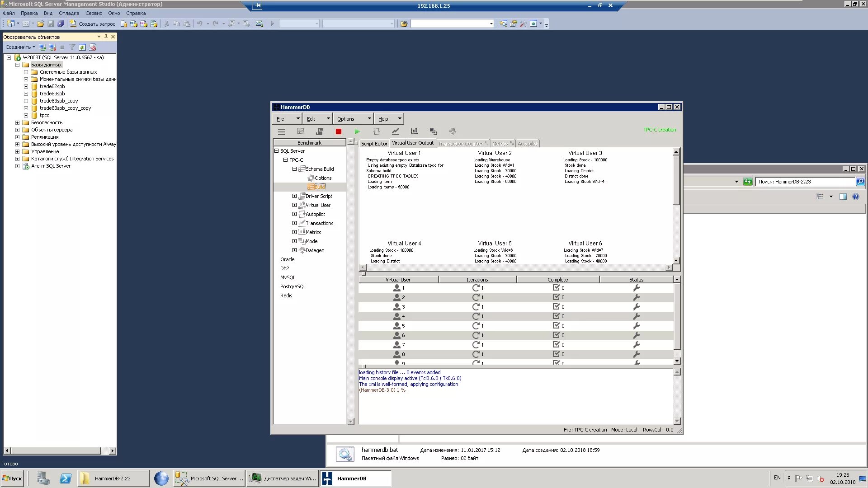Click the Virtual User Output vertical scrollbar
Image resolution: width=868 pixels, height=488 pixels.
[676, 206]
